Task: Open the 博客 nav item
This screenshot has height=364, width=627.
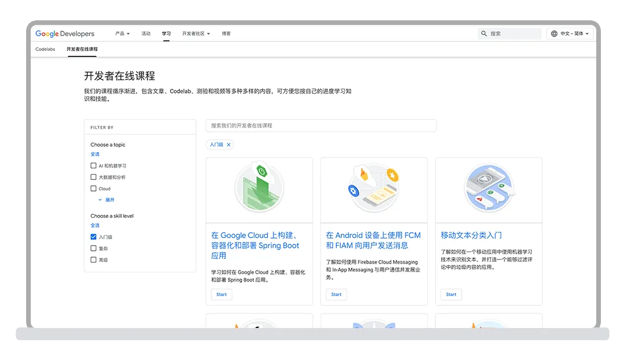Action: point(226,34)
